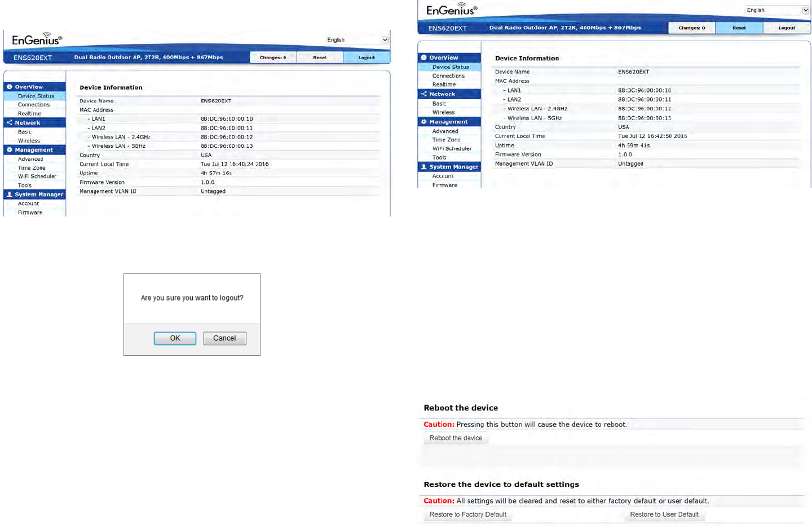The width and height of the screenshot is (812, 526).
Task: Click the Network share icon in right panel
Action: click(x=423, y=94)
